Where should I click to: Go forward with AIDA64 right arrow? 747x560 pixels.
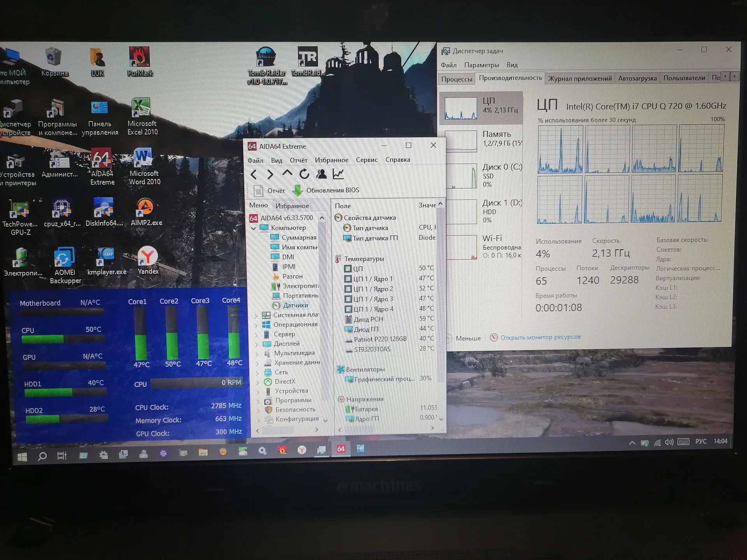point(270,175)
